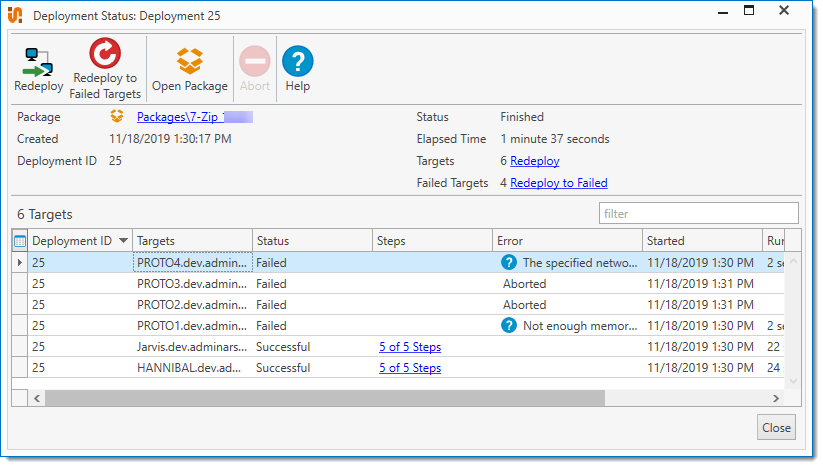Click the row indicator arrow for PROTO4
Image resolution: width=823 pixels, height=467 pixels.
tap(20, 263)
